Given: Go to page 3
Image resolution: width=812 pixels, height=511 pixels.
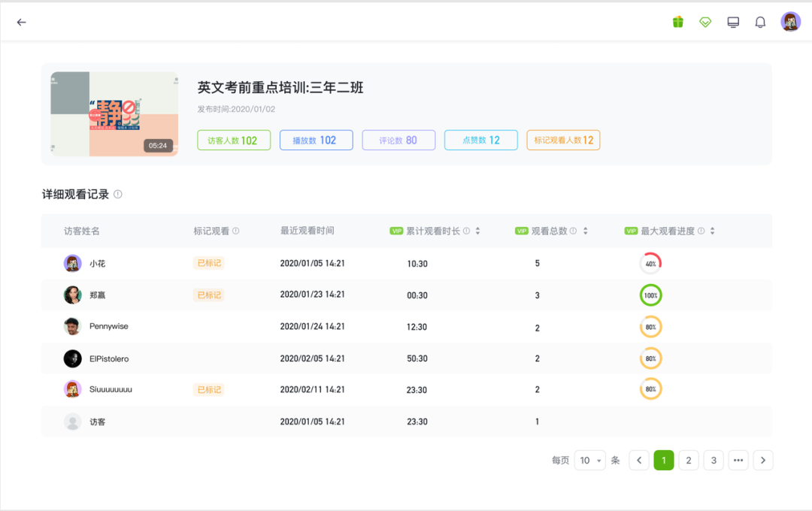Looking at the screenshot, I should [x=714, y=461].
